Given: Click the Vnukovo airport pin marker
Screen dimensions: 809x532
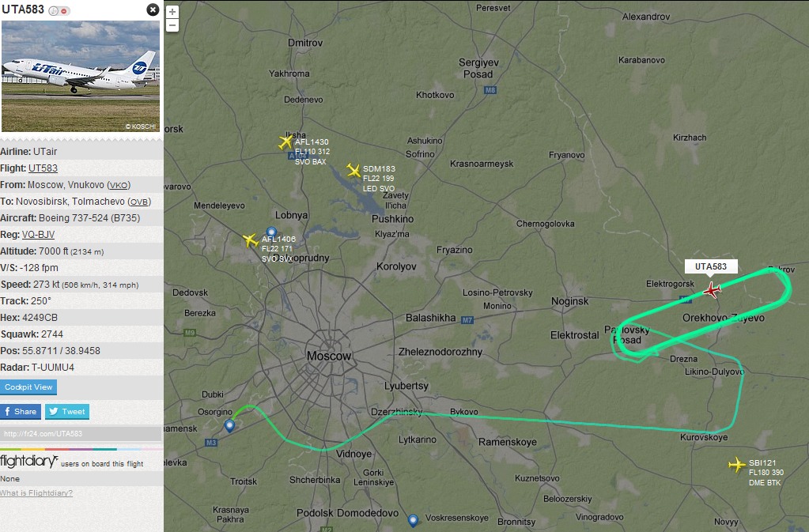Looking at the screenshot, I should click(229, 426).
